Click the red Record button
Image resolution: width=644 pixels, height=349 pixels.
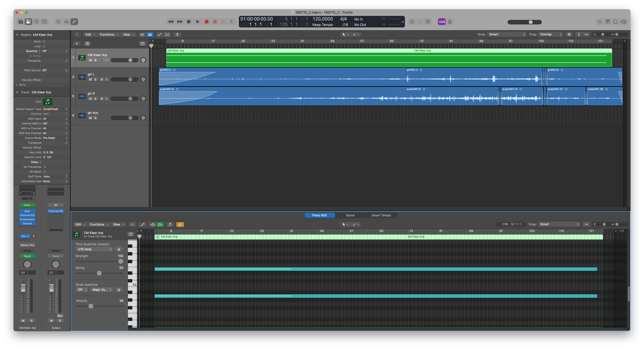pos(207,22)
